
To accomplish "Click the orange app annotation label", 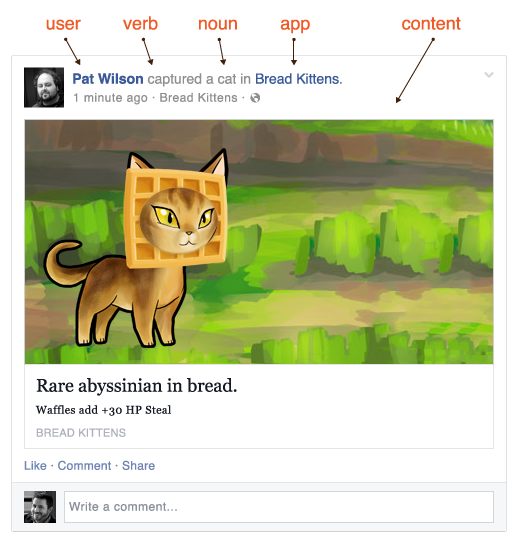I will 295,25.
